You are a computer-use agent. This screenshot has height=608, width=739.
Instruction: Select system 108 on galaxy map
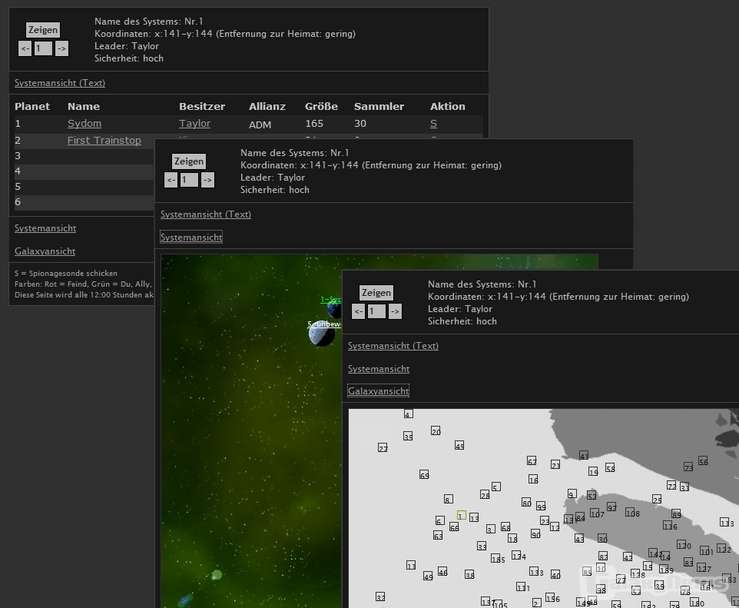632,513
